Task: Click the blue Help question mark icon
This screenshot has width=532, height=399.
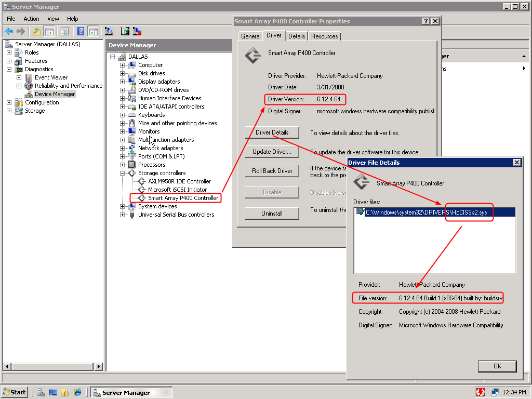Action: pos(81,32)
